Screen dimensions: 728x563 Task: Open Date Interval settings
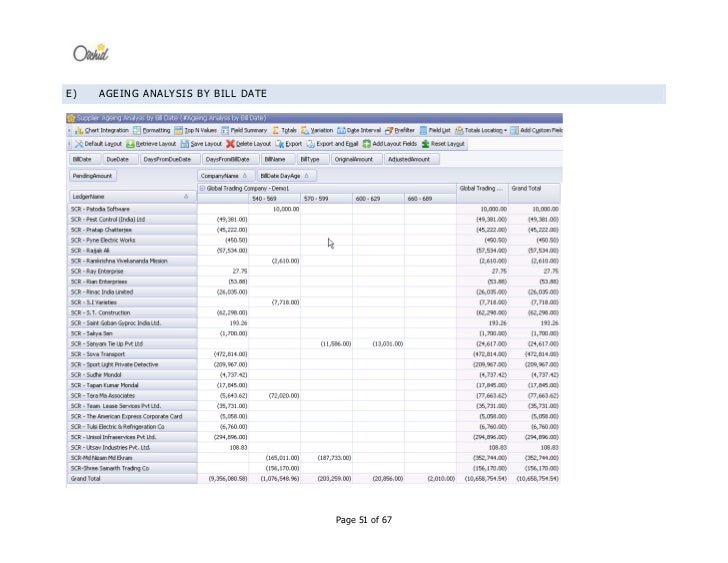click(359, 130)
